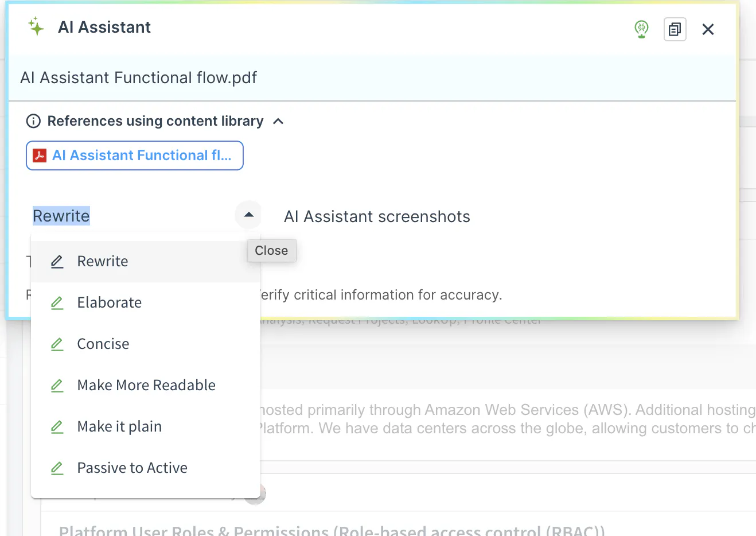Click the red PDF file icon

tap(40, 156)
